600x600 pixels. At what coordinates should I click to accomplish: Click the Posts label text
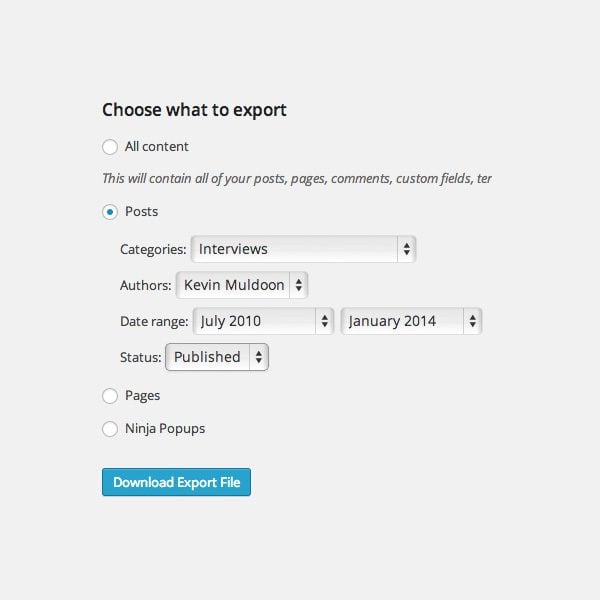tap(142, 212)
